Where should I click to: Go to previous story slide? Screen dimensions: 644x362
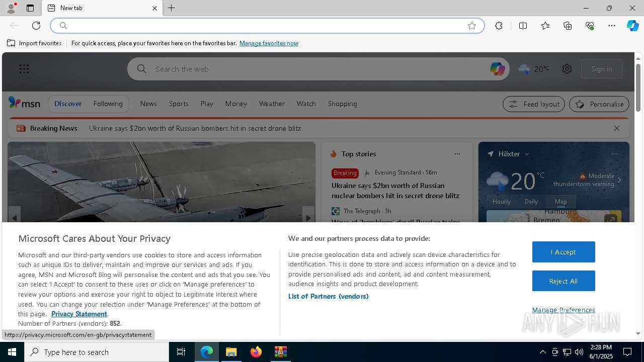coord(15,217)
